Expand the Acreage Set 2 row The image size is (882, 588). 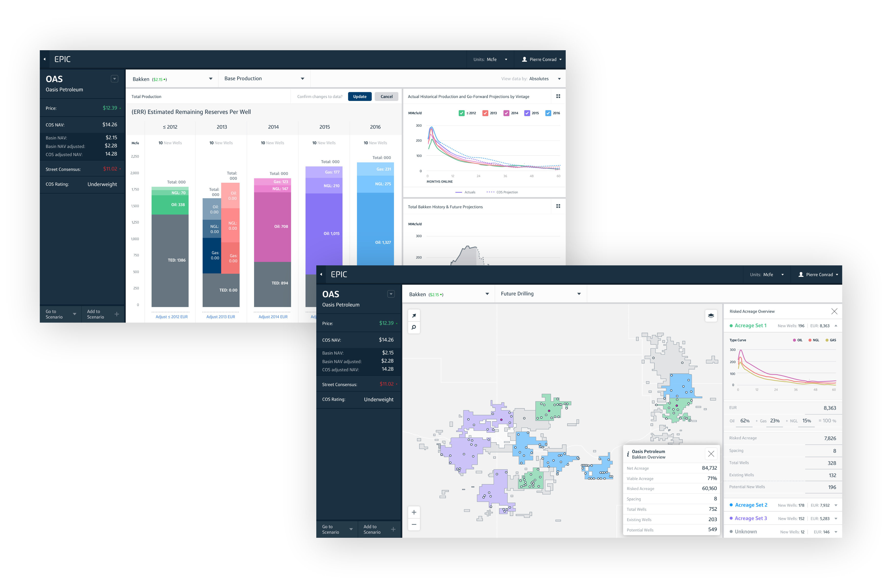point(836,505)
